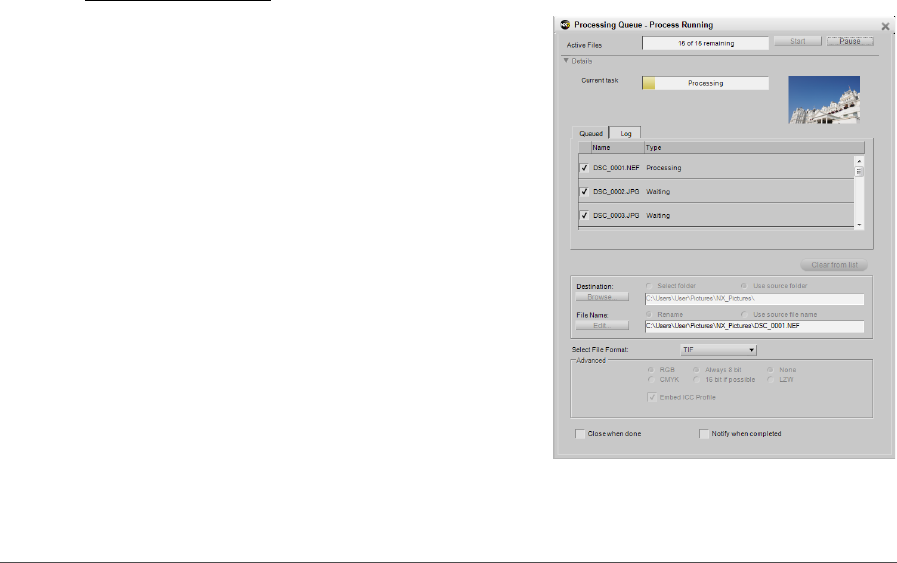Uncheck the DSC_0003.JPG checkbox
Viewport: 897px width, 563px height.
coord(584,216)
